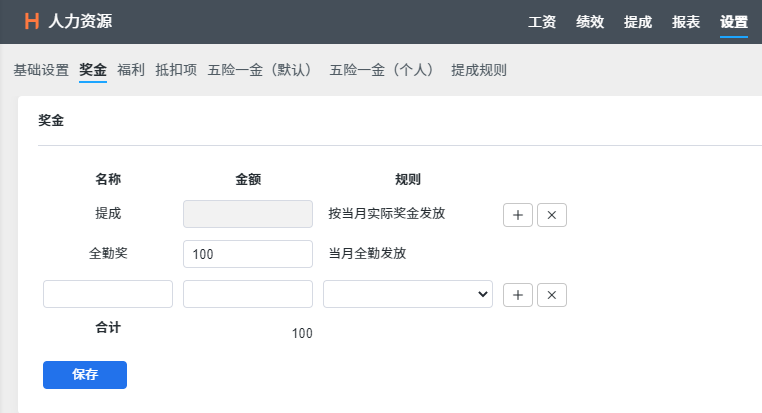Click the 全勤奖 amount field showing 100

click(248, 254)
